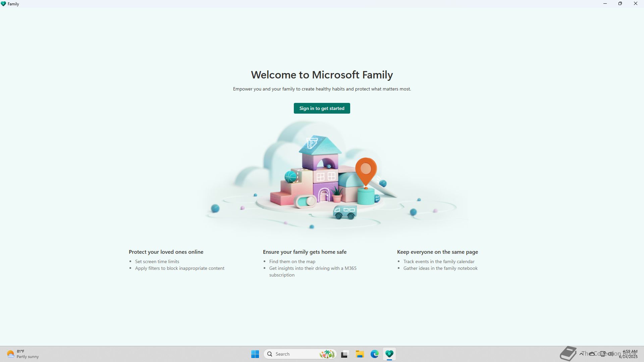Open the volume speaker tray icon
This screenshot has width=644, height=362.
tap(611, 354)
